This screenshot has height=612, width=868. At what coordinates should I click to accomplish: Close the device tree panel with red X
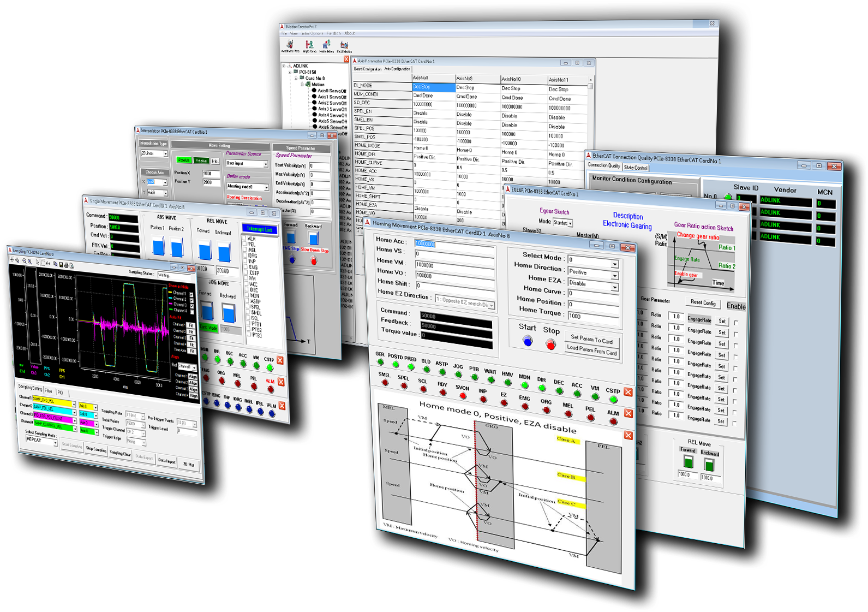[x=346, y=59]
